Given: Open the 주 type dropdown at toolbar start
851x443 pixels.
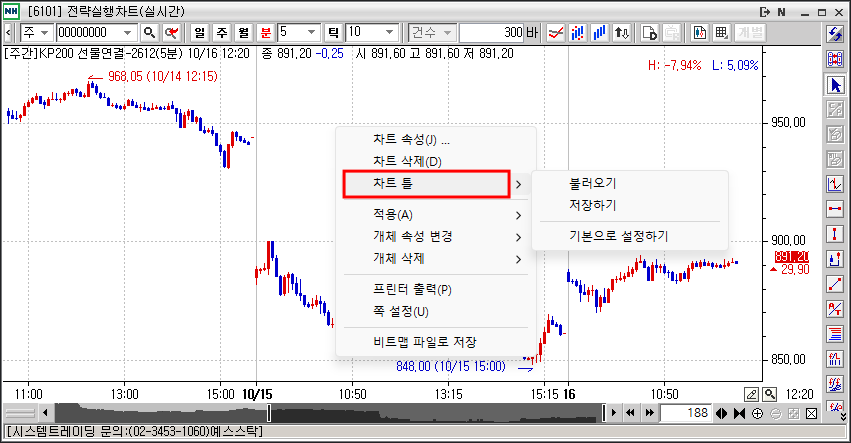Looking at the screenshot, I should 45,33.
